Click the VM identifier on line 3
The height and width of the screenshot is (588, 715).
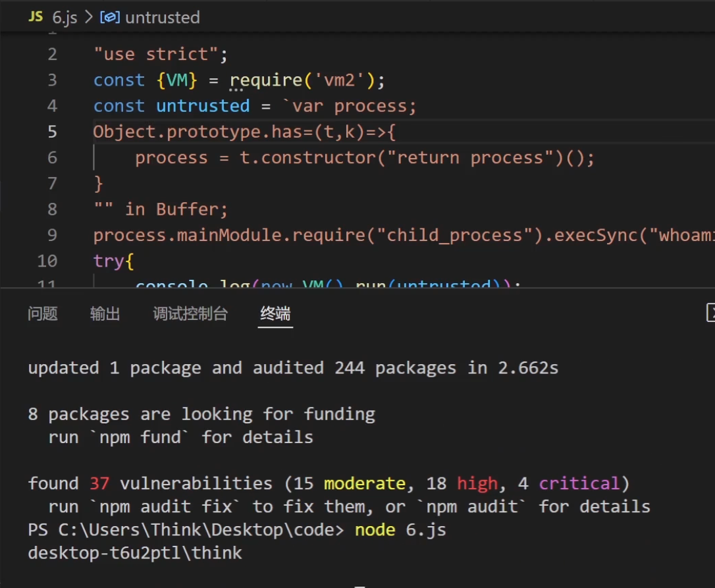point(177,80)
